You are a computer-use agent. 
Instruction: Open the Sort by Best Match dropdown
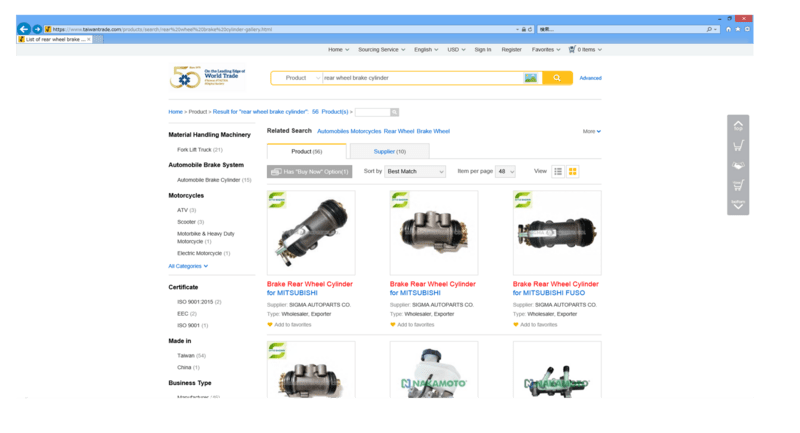point(415,171)
